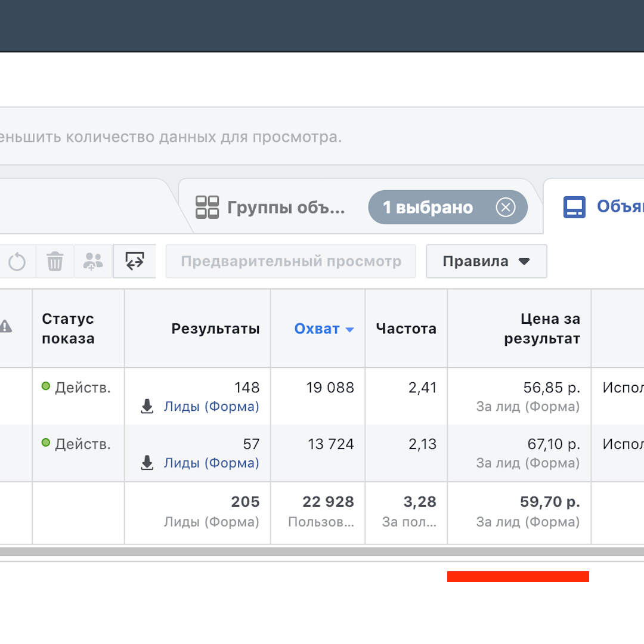Click the total 3,28 frequency value
This screenshot has height=644, width=644.
click(x=420, y=501)
